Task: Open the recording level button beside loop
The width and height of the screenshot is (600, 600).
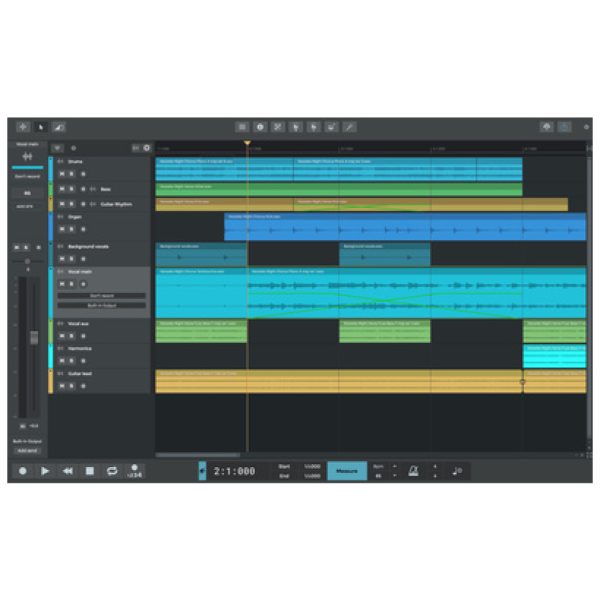Action: pyautogui.click(x=134, y=471)
